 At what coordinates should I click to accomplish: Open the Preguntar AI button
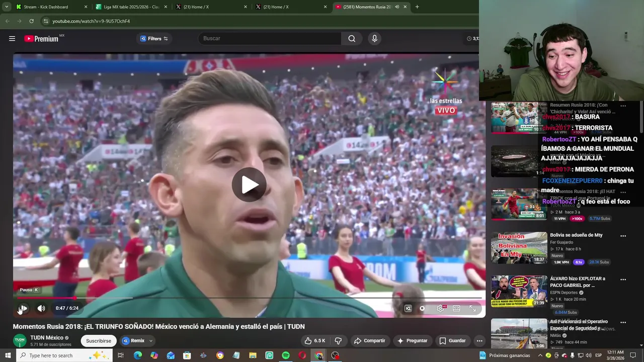(413, 341)
